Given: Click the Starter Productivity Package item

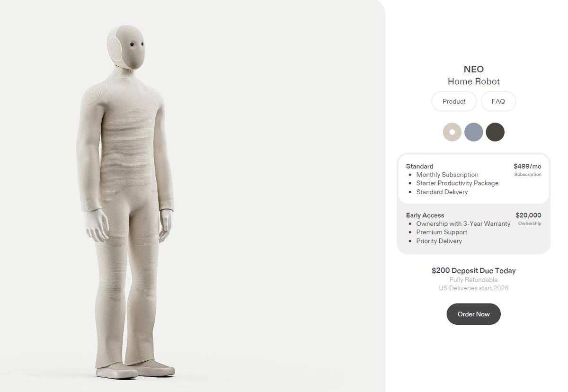Looking at the screenshot, I should point(457,183).
